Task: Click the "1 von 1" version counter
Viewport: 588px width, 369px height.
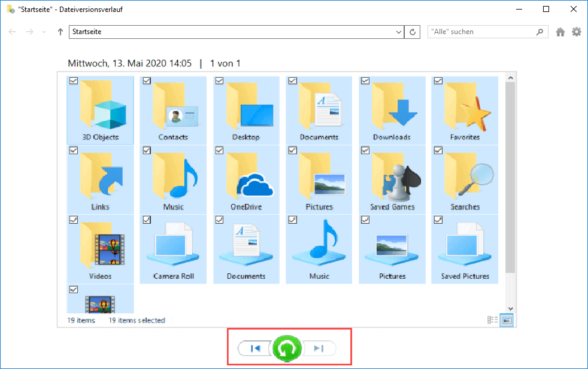Action: pyautogui.click(x=225, y=63)
